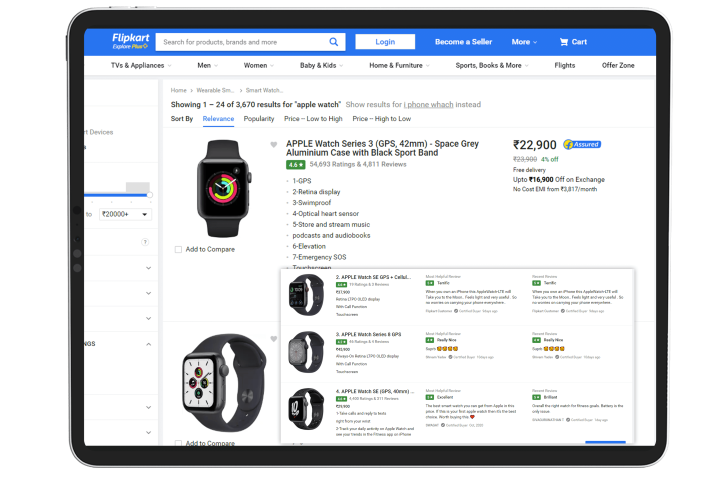Open the Cart
The image size is (713, 480).
pos(573,42)
